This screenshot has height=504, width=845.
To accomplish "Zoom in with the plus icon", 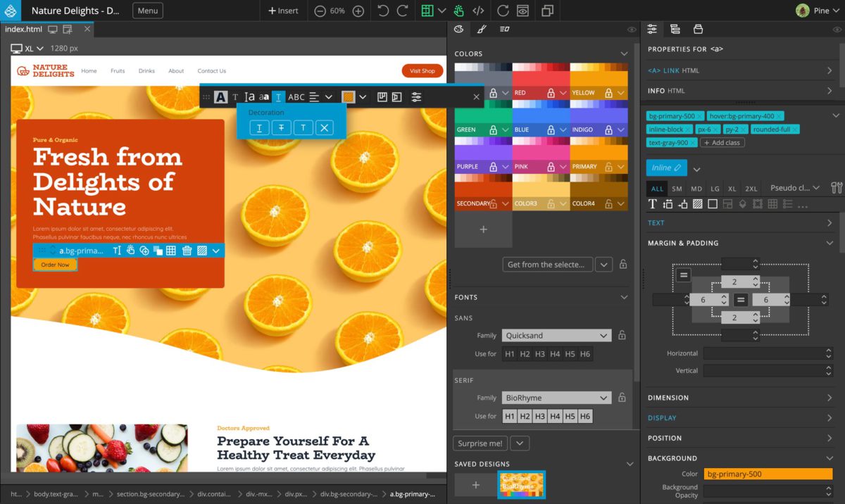I will tap(358, 11).
